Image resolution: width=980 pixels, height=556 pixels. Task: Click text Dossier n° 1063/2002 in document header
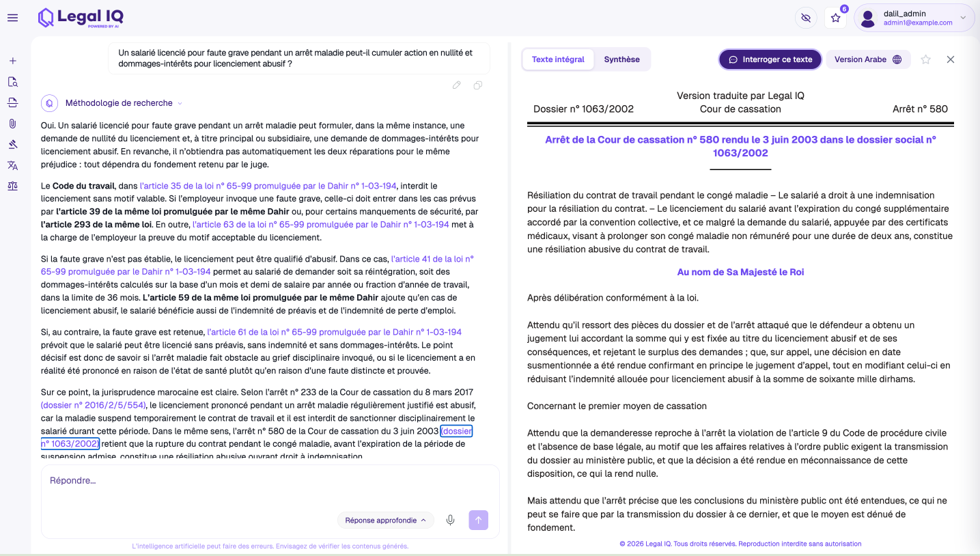583,109
